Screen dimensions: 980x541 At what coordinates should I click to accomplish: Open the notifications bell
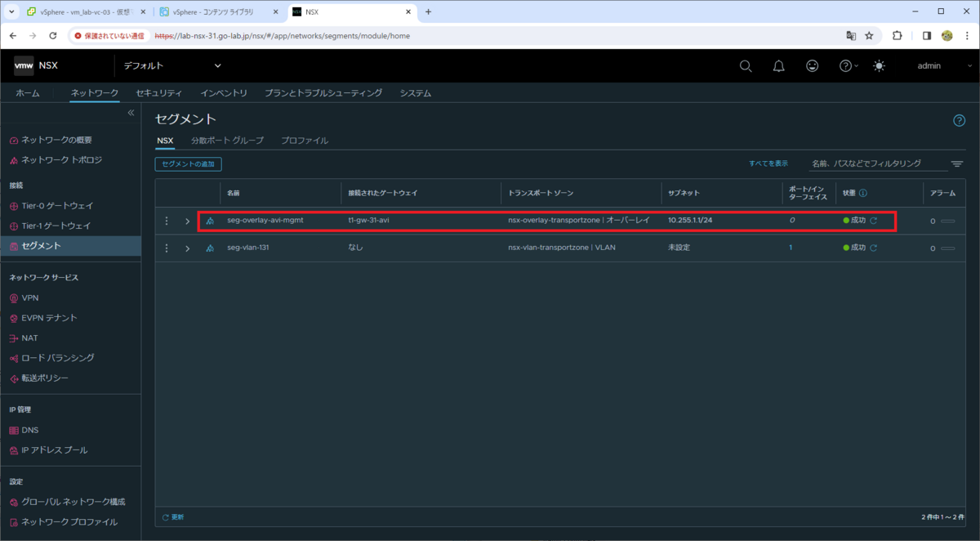click(x=778, y=65)
